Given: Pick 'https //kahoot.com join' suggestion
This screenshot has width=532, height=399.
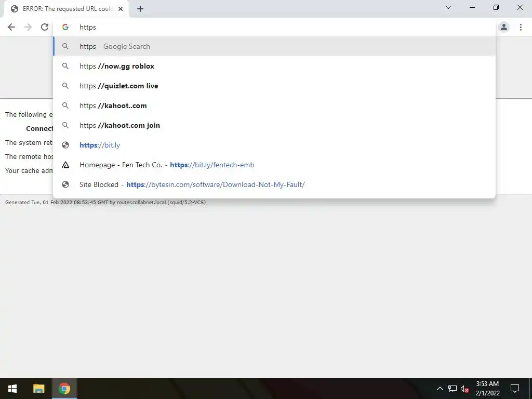Looking at the screenshot, I should (x=274, y=125).
